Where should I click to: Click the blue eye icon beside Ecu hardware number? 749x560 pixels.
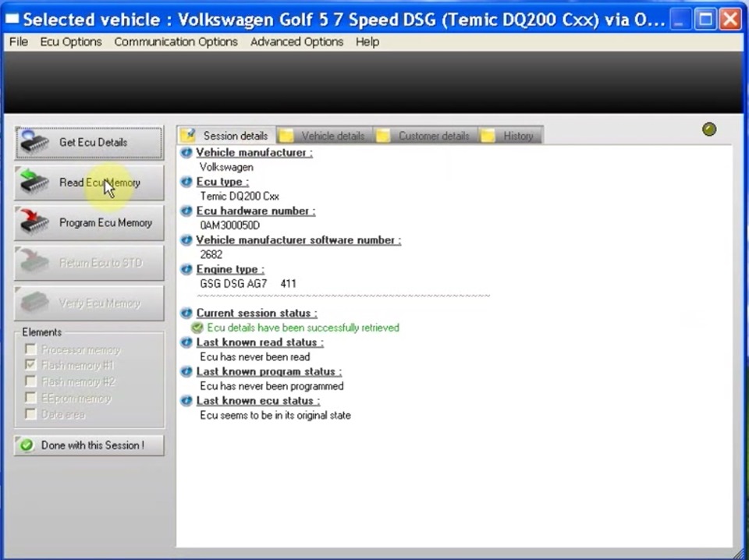point(186,211)
